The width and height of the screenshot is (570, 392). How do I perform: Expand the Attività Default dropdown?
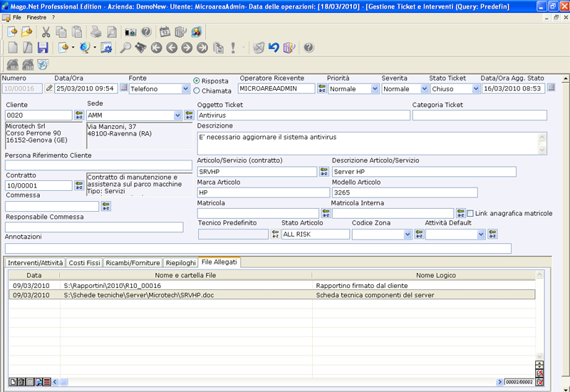tap(481, 234)
